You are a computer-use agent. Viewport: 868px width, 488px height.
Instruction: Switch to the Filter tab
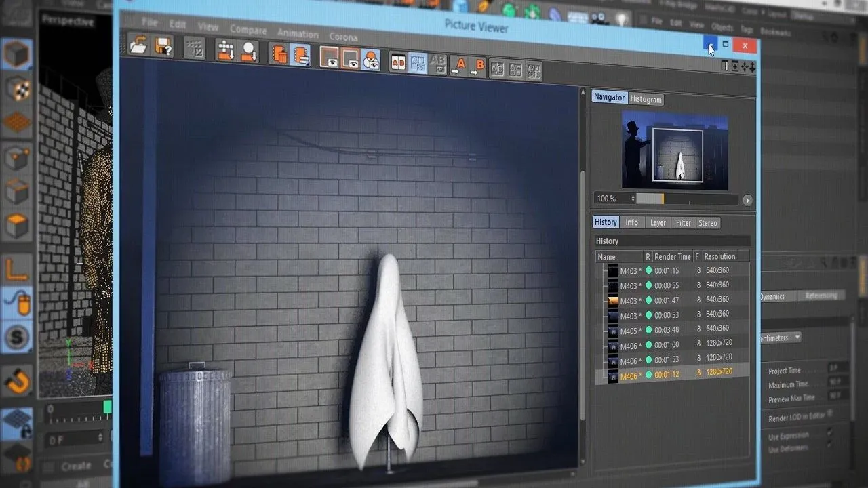684,222
